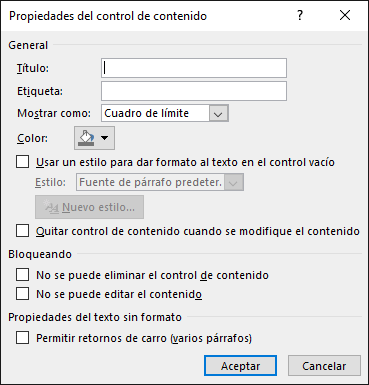Enable Usar un estilo para dar formato checkbox

22,162
